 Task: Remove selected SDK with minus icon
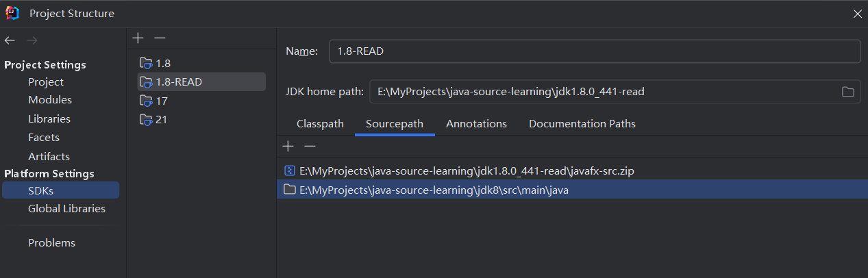pos(160,38)
